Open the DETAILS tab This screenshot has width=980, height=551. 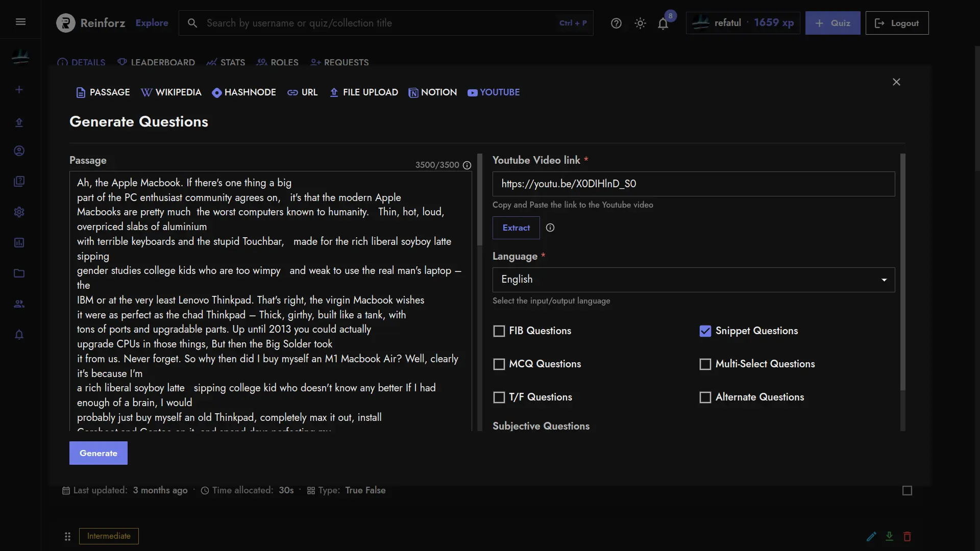click(x=81, y=62)
